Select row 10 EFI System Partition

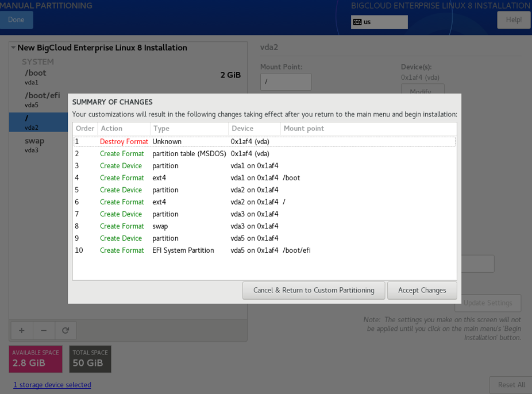coord(265,250)
